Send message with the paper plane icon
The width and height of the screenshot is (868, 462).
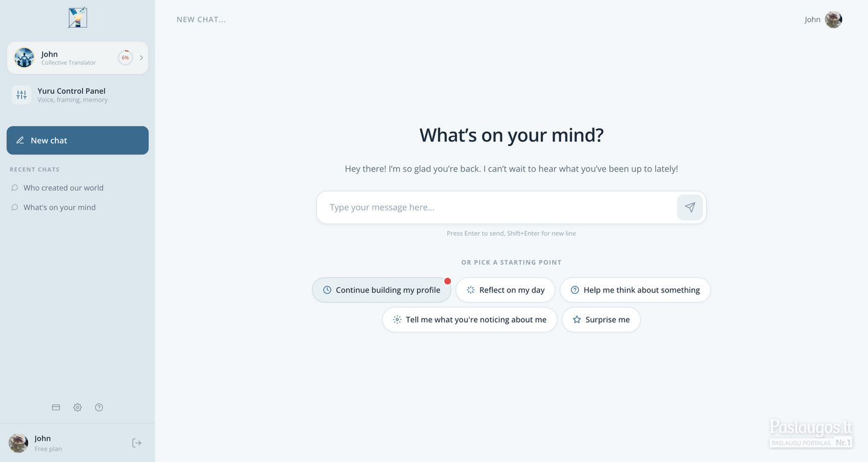coord(690,207)
